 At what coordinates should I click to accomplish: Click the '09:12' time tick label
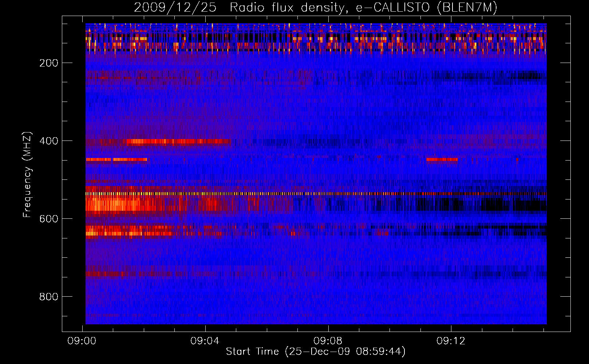click(451, 341)
